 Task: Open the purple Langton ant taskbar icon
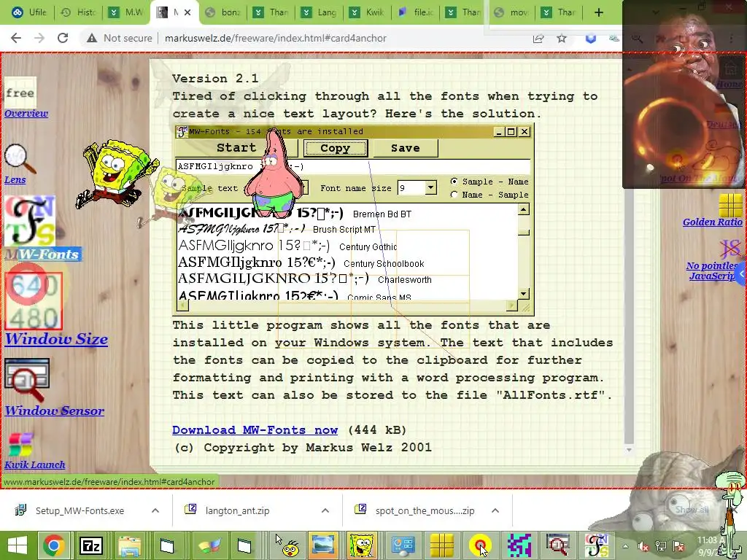point(519,545)
